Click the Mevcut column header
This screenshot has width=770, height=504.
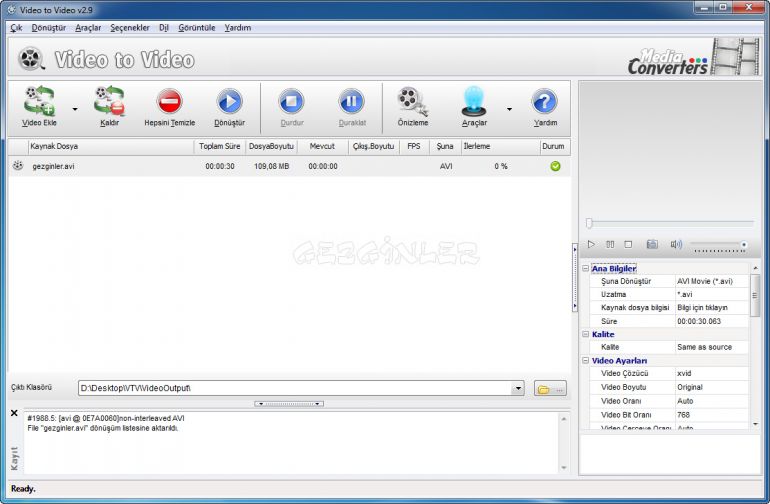point(322,146)
